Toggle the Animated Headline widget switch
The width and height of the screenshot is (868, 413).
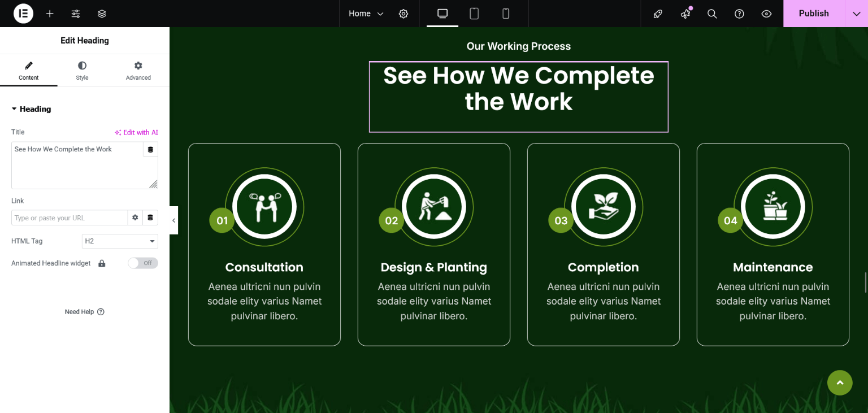click(142, 263)
